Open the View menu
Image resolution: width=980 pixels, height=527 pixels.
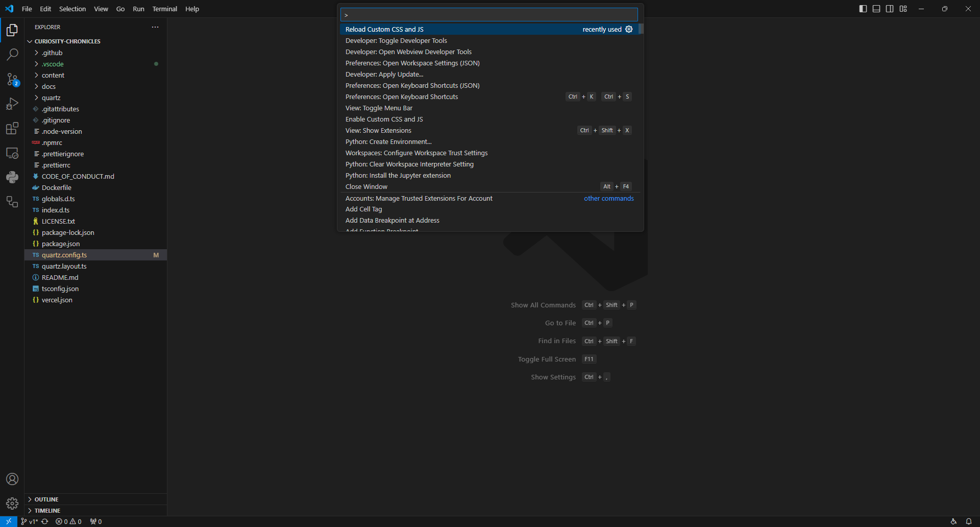pos(101,9)
